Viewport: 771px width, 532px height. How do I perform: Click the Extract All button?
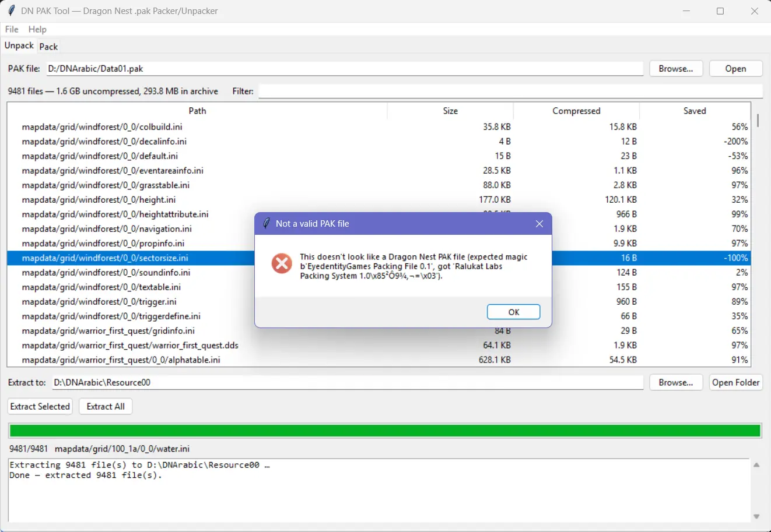coord(106,406)
